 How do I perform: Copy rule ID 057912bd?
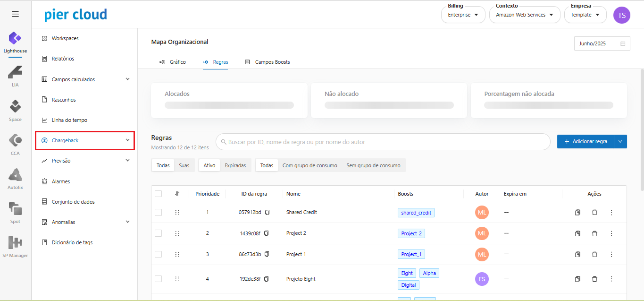[267, 213]
